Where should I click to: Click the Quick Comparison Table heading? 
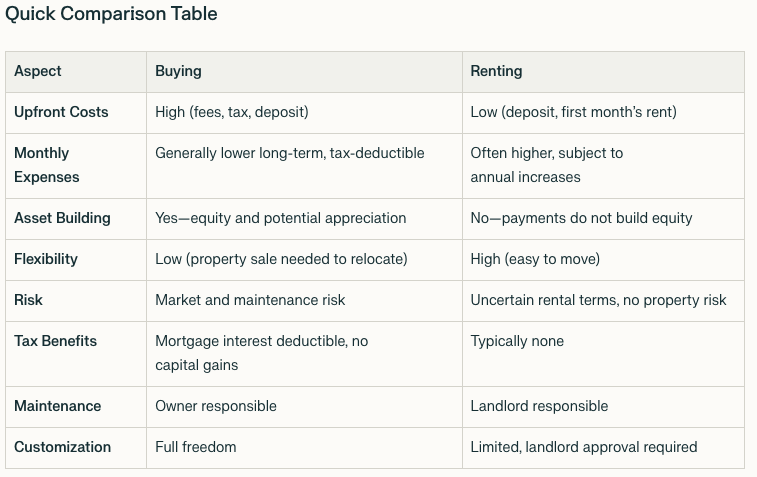111,14
